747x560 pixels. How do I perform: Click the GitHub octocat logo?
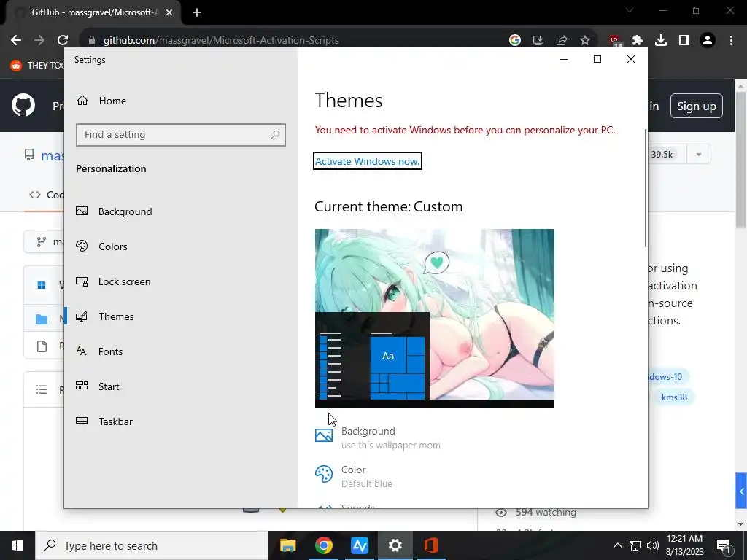point(23,105)
